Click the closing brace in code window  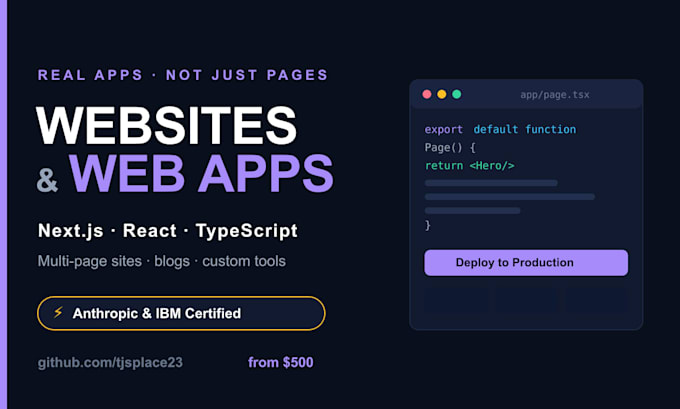coord(428,225)
